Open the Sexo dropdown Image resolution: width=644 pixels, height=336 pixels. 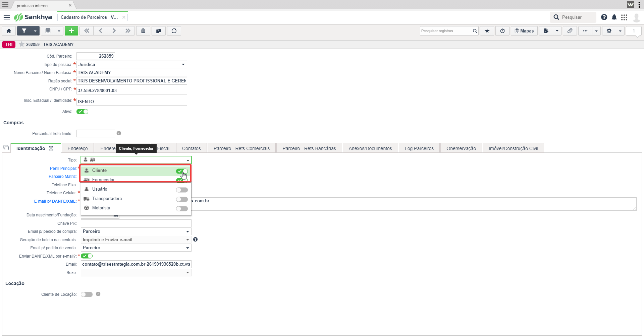click(x=136, y=273)
